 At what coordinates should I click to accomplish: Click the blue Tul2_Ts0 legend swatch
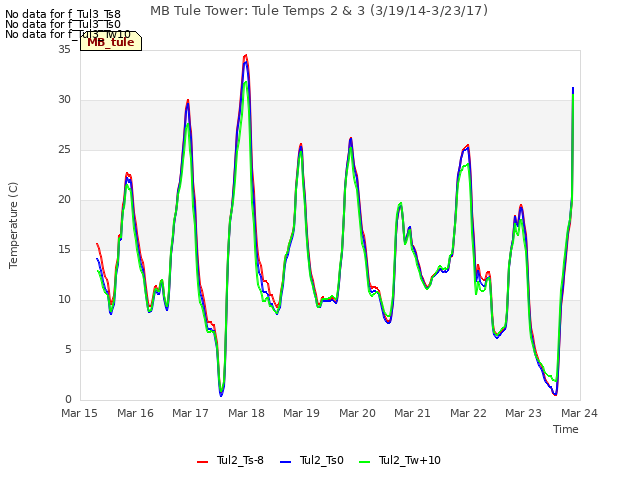coord(286,462)
